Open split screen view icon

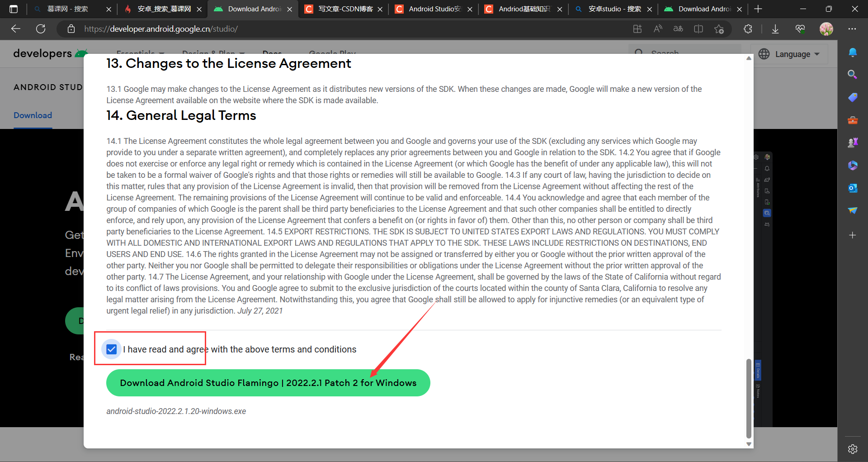[x=698, y=29]
